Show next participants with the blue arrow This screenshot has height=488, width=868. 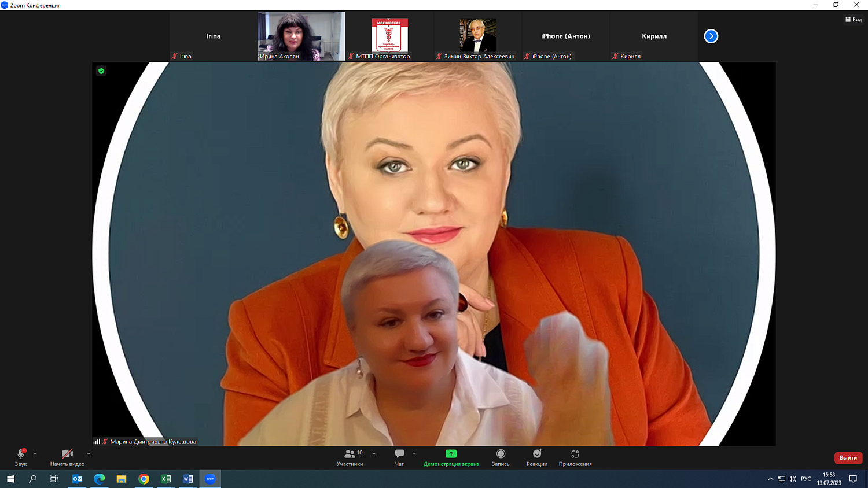point(711,36)
